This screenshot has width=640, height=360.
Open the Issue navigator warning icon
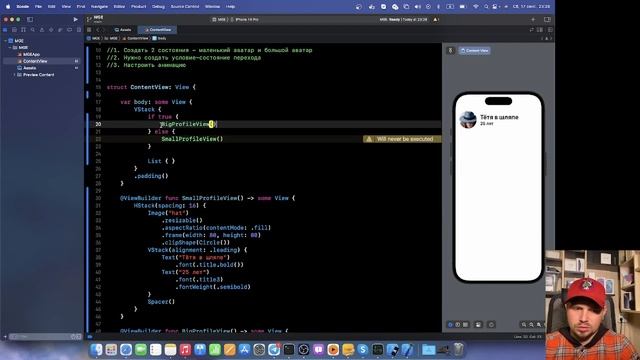42,30
